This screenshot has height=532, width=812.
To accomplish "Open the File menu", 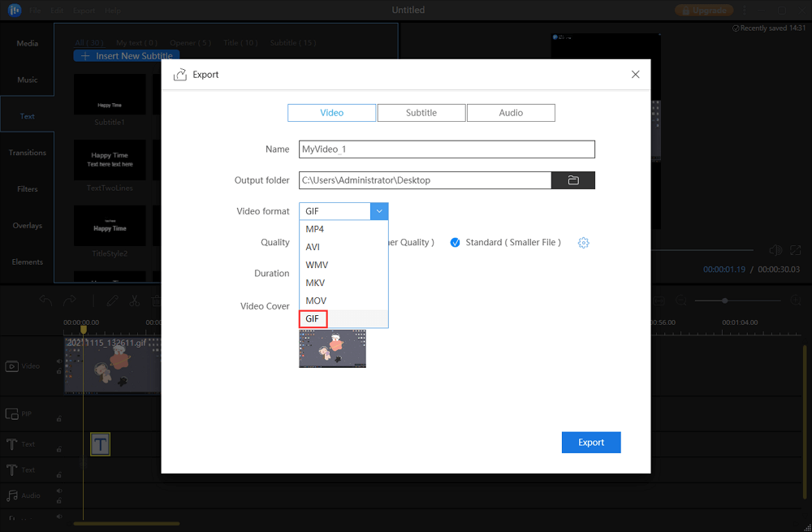I will (x=35, y=11).
